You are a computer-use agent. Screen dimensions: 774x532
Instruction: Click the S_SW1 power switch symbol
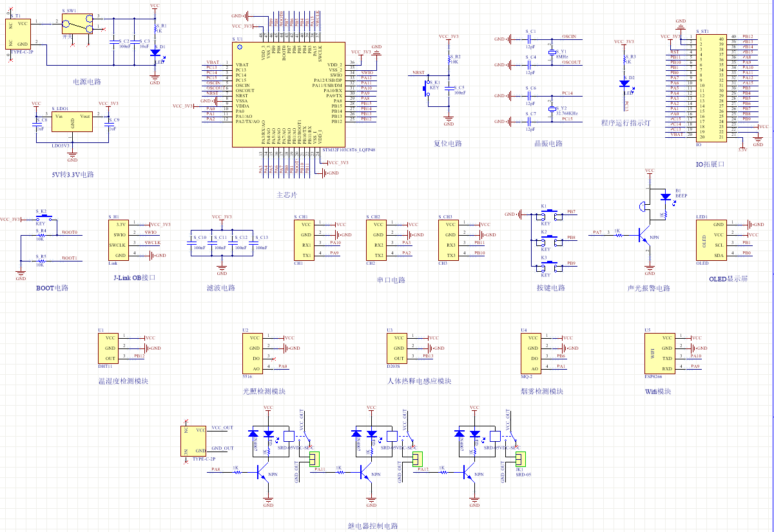78,24
